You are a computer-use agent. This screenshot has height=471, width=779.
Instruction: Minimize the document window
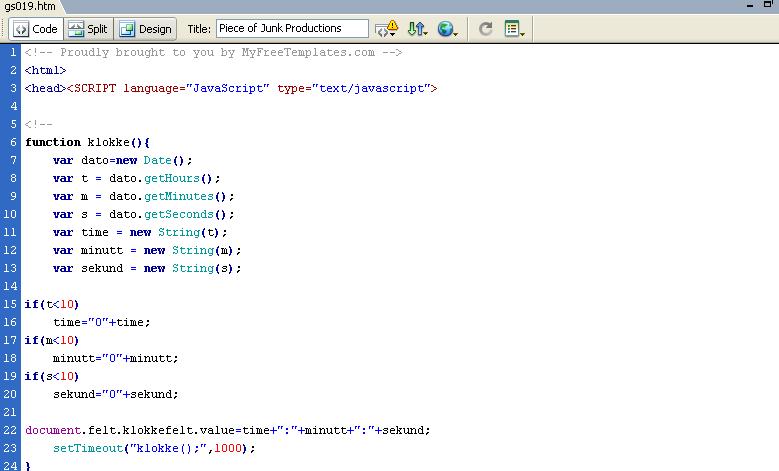[750, 5]
